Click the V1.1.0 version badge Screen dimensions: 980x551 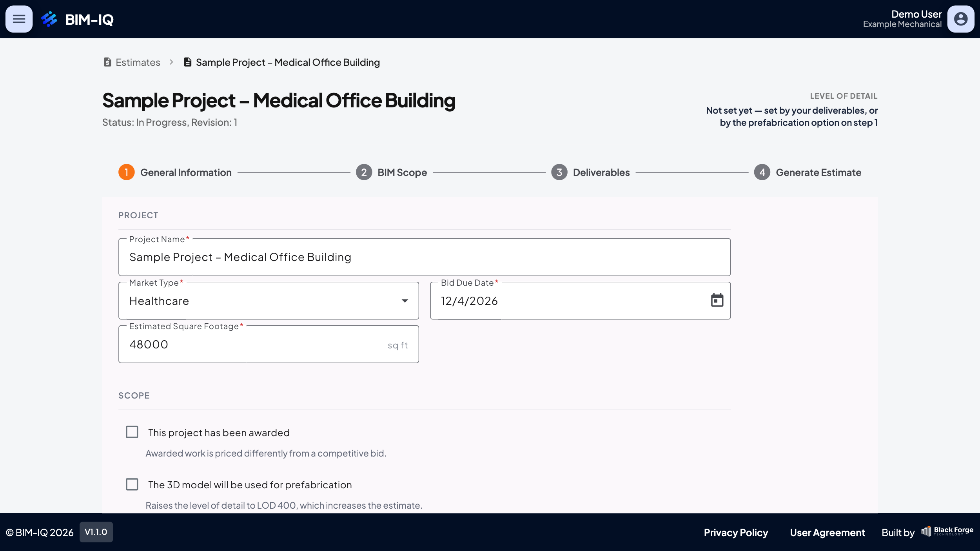[x=96, y=532]
